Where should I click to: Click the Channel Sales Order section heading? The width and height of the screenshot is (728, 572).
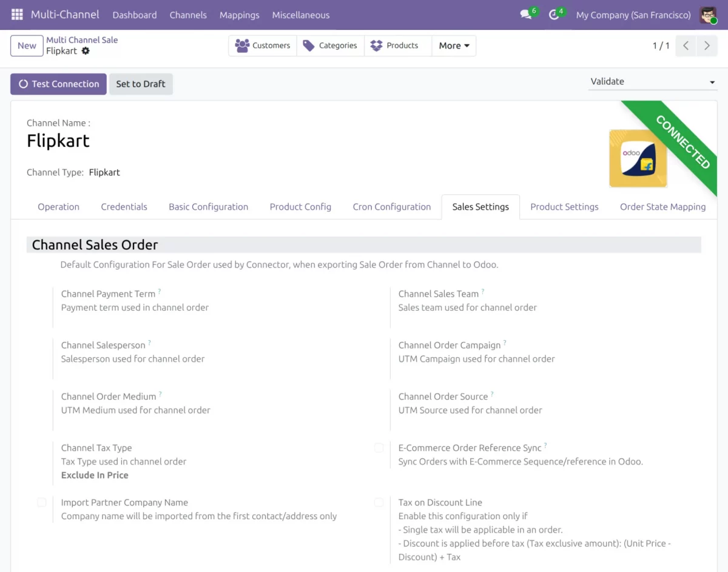tap(95, 245)
